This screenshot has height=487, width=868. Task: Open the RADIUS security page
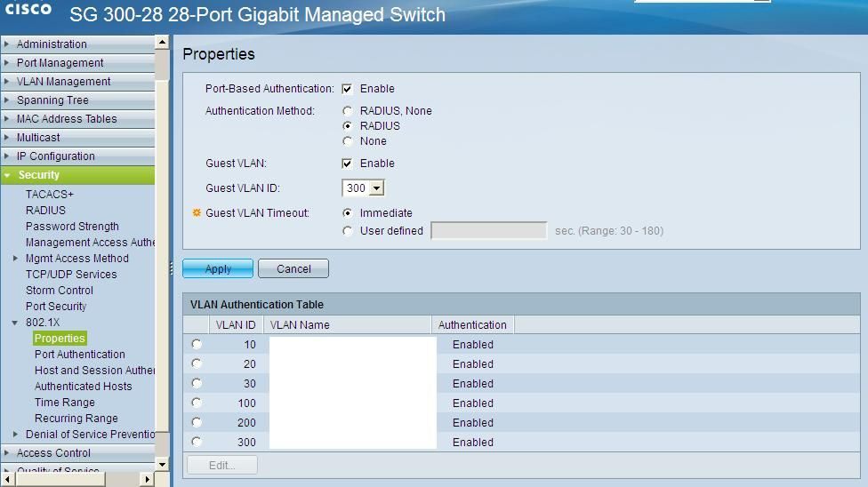coord(45,211)
